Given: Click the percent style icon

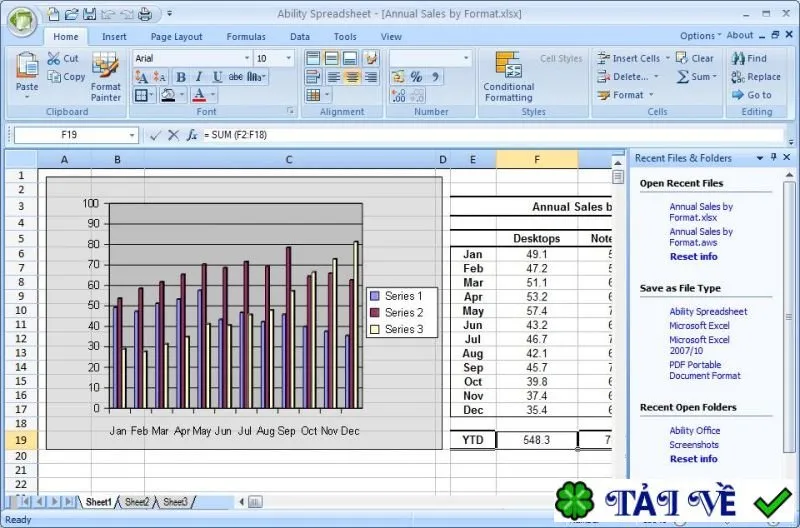Looking at the screenshot, I should [x=416, y=77].
